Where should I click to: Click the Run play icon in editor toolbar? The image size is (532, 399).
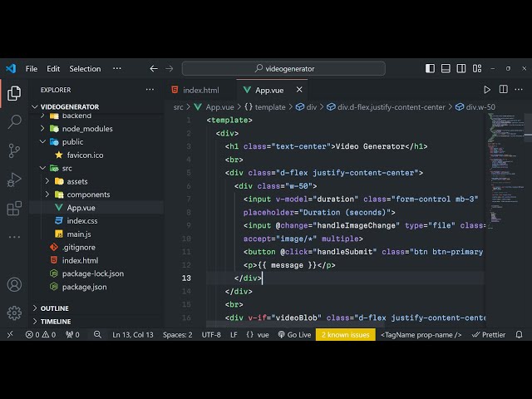click(487, 90)
